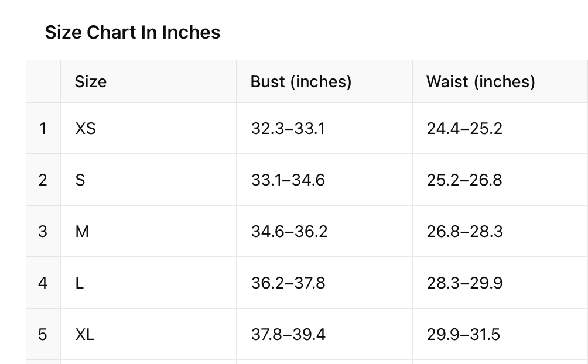Viewport: 588px width, 364px height.
Task: Click row number 2
Action: (x=43, y=180)
